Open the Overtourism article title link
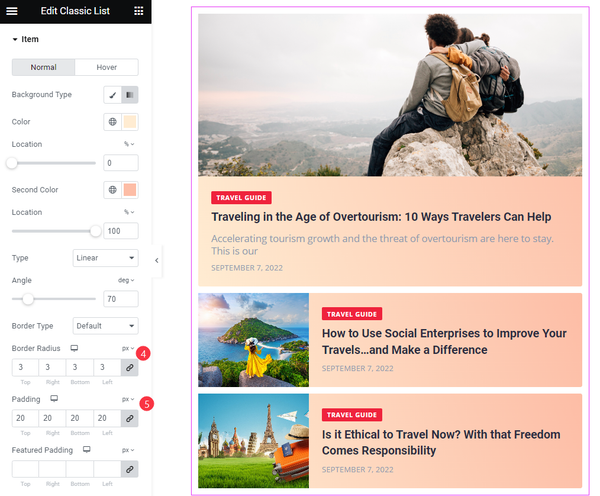The image size is (600, 496). pos(381,217)
